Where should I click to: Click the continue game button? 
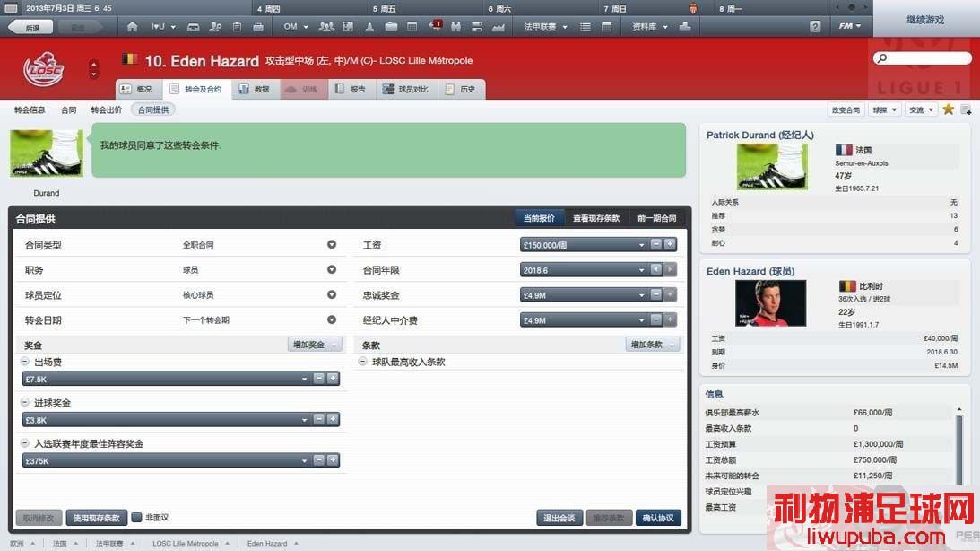(x=925, y=20)
